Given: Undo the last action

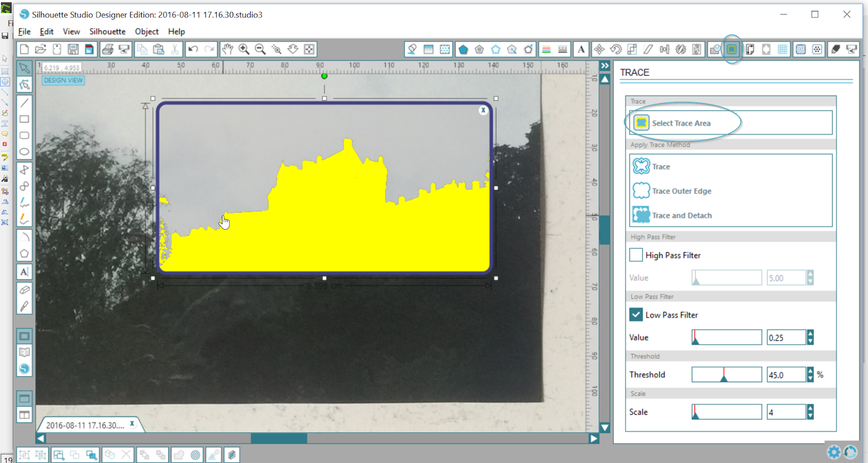Looking at the screenshot, I should [x=193, y=49].
